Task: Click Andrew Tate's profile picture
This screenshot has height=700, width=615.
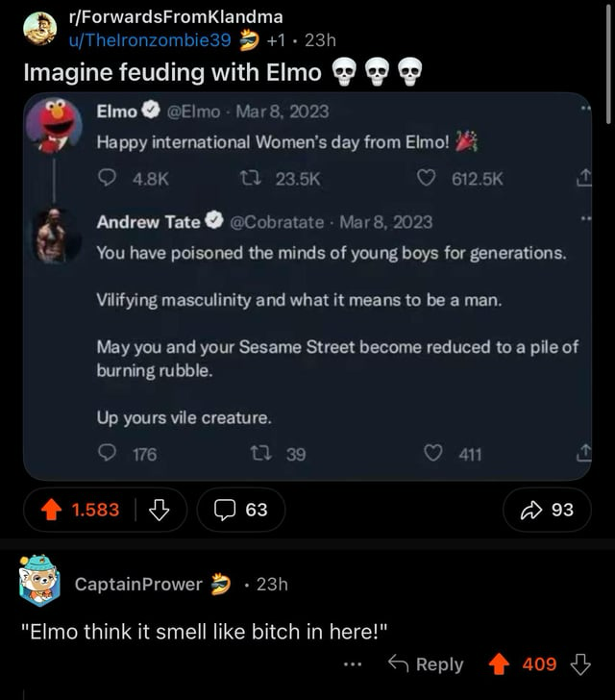Action: [54, 236]
